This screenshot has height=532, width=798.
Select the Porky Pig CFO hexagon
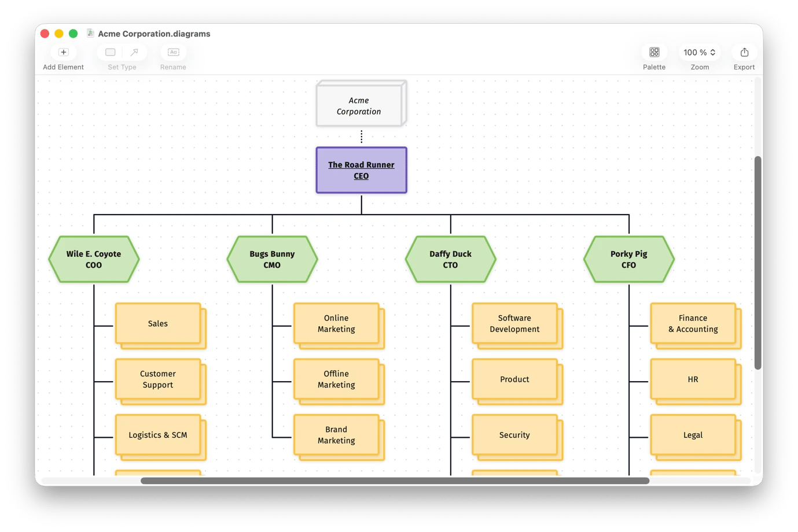pos(629,259)
